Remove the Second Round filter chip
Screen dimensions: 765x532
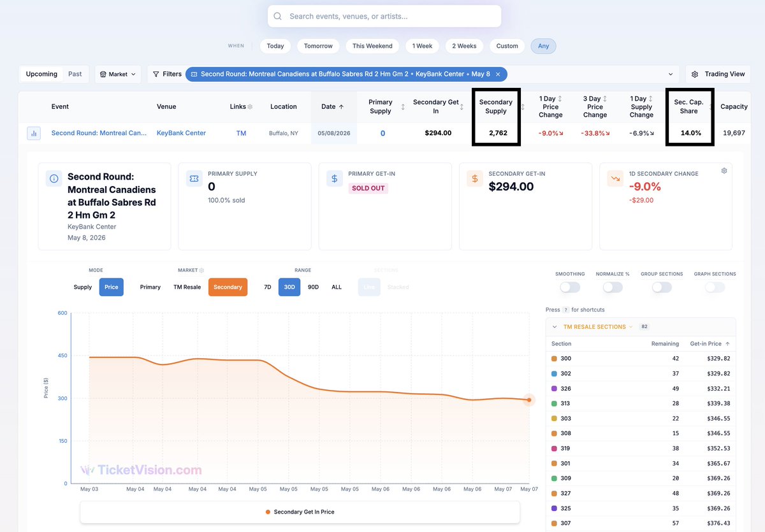498,74
